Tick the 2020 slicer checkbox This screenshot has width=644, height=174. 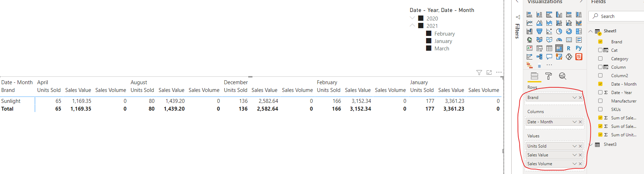(421, 18)
